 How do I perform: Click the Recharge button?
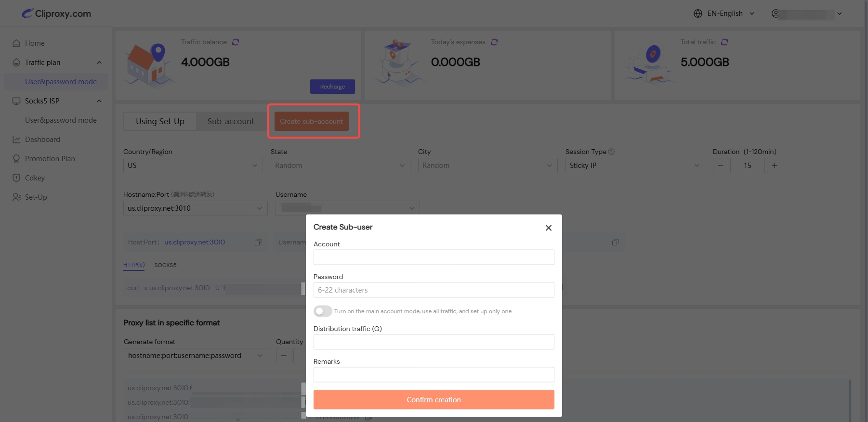(x=332, y=87)
